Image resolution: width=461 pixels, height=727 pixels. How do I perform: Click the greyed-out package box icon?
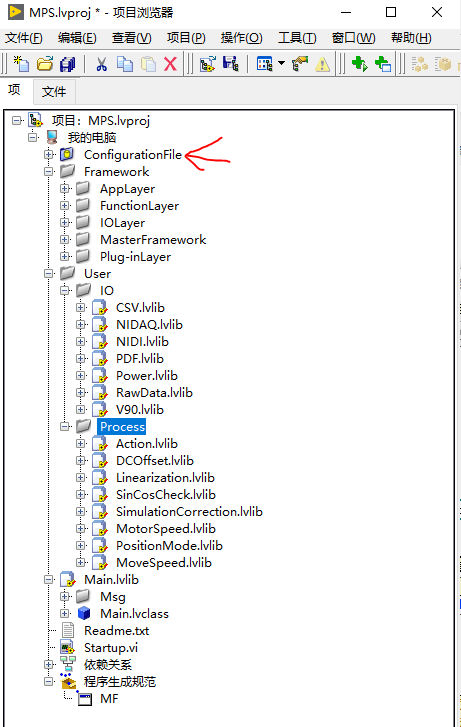(x=443, y=64)
